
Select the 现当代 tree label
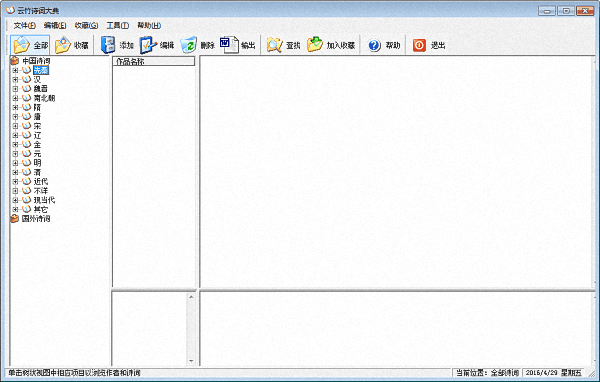pos(44,200)
